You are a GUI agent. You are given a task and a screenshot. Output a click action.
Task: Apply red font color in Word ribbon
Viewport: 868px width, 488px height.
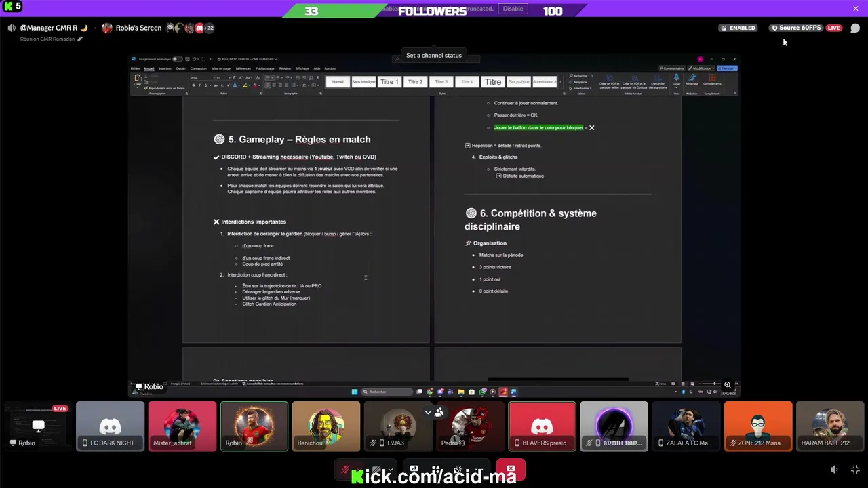[x=255, y=85]
